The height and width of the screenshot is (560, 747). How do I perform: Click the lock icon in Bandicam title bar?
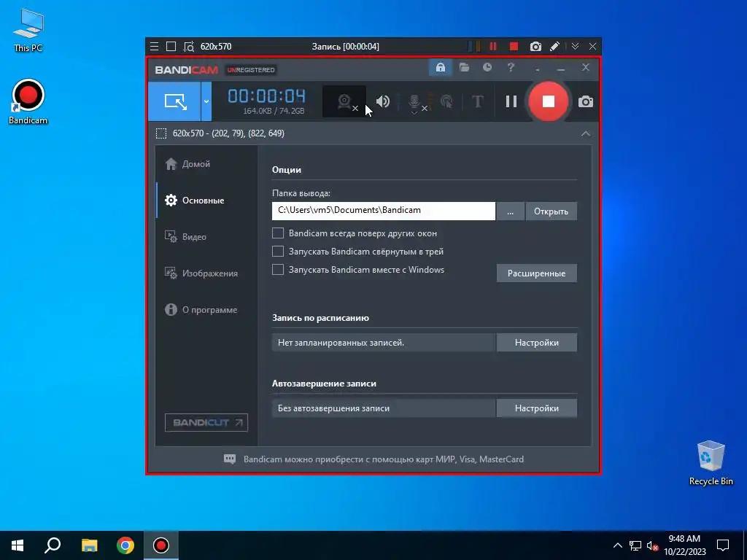click(440, 68)
